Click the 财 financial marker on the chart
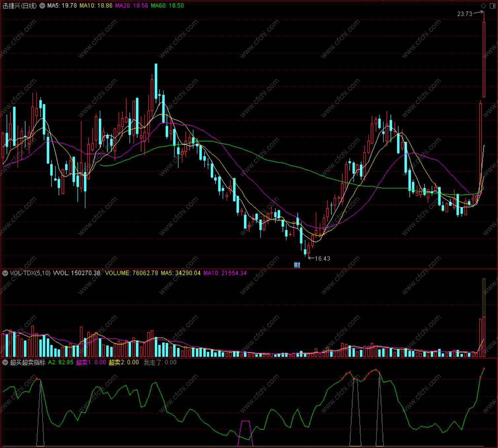The height and width of the screenshot is (448, 498). pos(297,265)
